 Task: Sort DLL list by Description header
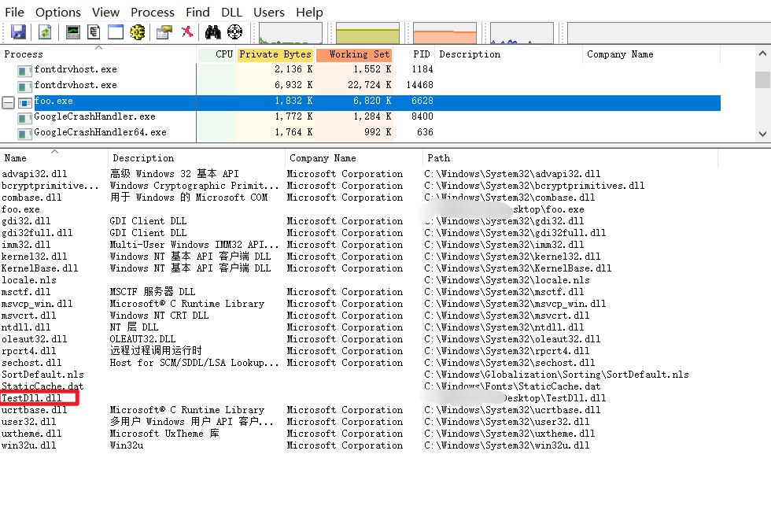point(196,158)
